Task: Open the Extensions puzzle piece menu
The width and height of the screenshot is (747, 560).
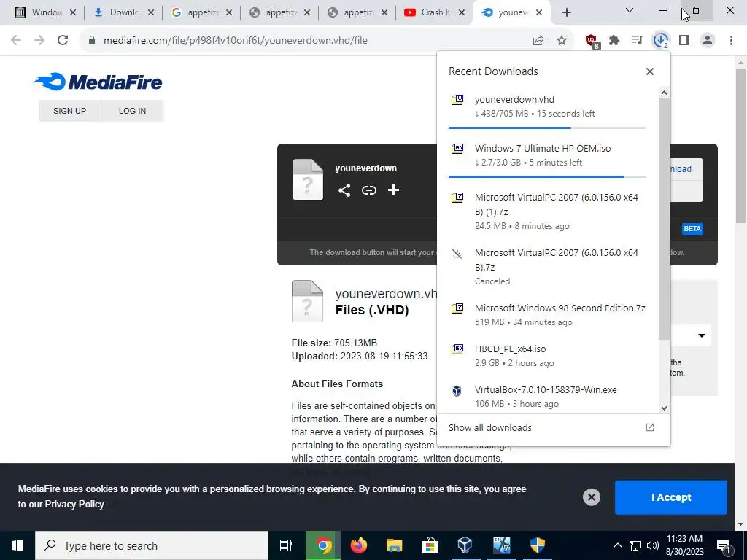Action: tap(614, 41)
